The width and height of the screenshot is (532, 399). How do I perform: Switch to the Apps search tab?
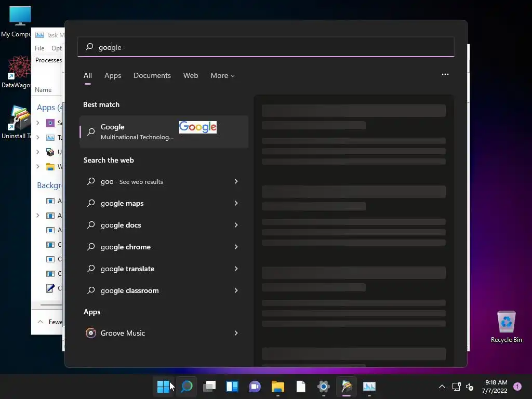point(113,76)
